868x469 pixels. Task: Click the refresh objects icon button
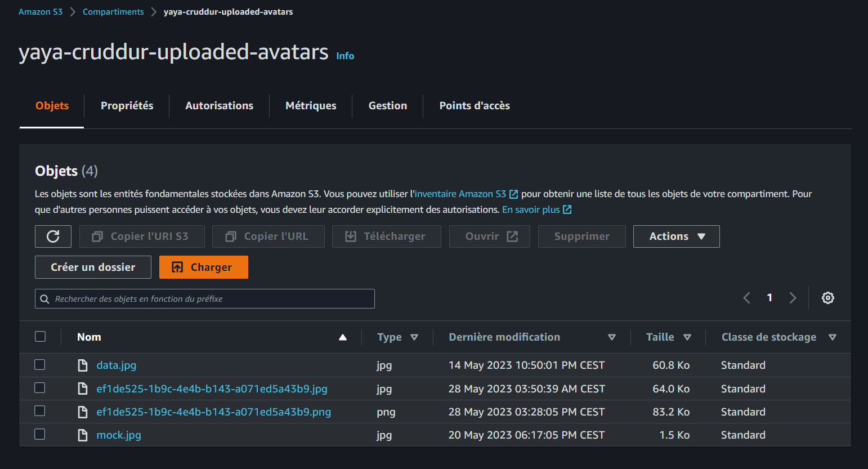click(53, 236)
